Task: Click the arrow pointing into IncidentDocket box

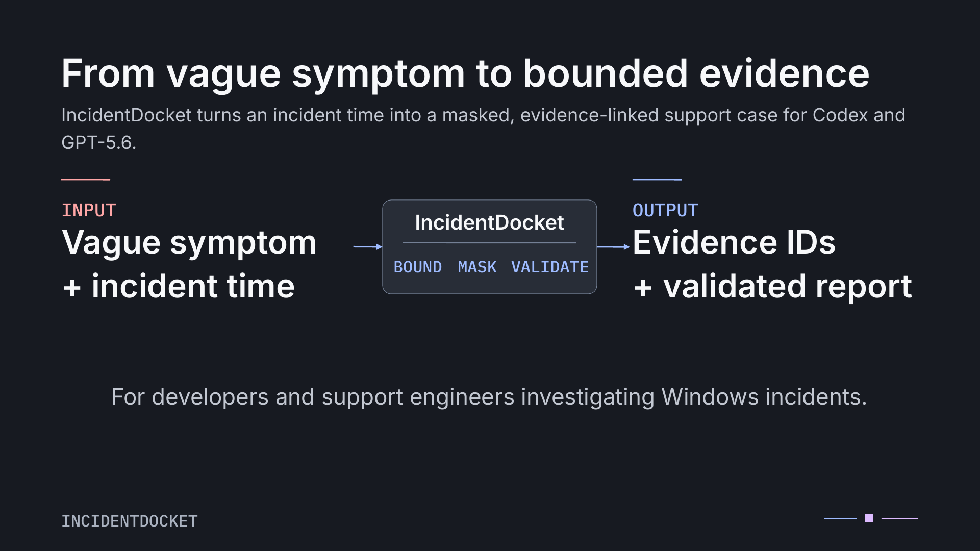Action: (368, 247)
